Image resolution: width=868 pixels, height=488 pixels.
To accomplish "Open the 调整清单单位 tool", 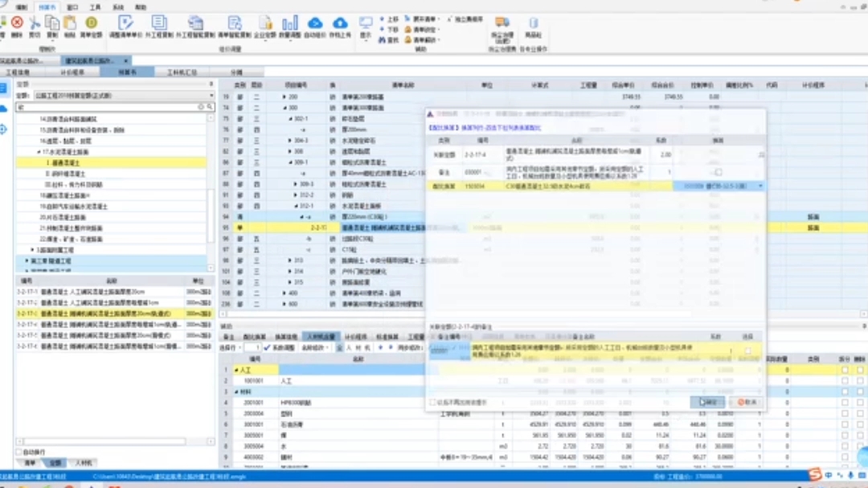I will tap(126, 26).
